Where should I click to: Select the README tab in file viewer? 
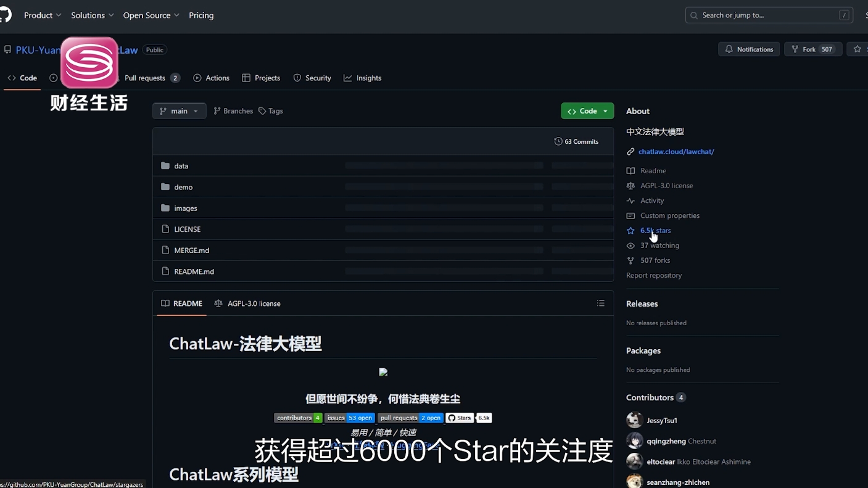[181, 304]
